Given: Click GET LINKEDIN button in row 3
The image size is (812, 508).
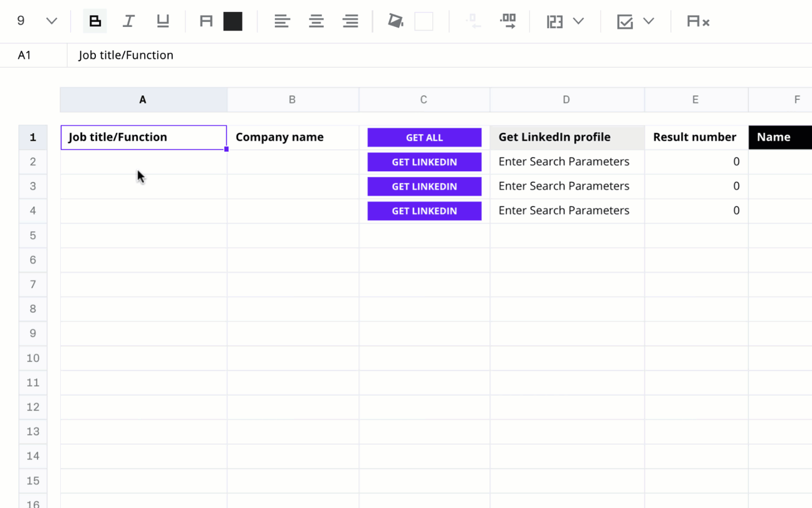Looking at the screenshot, I should point(424,186).
